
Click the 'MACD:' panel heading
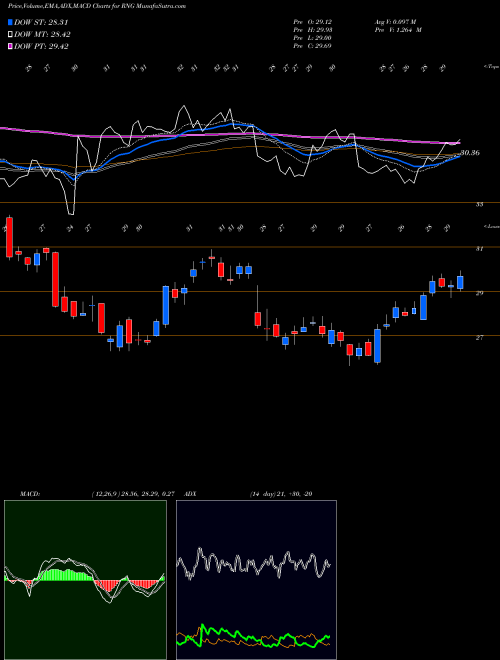pos(30,494)
